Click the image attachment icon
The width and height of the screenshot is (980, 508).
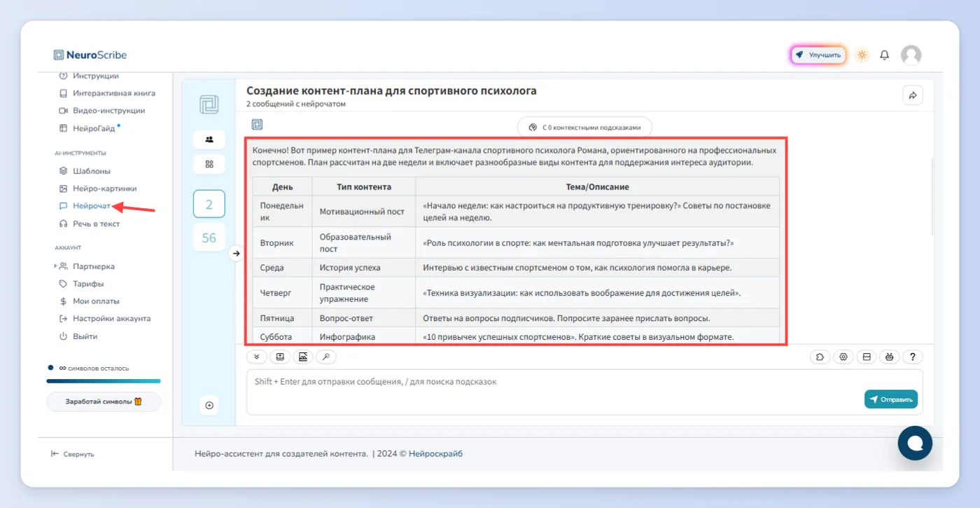click(x=303, y=357)
